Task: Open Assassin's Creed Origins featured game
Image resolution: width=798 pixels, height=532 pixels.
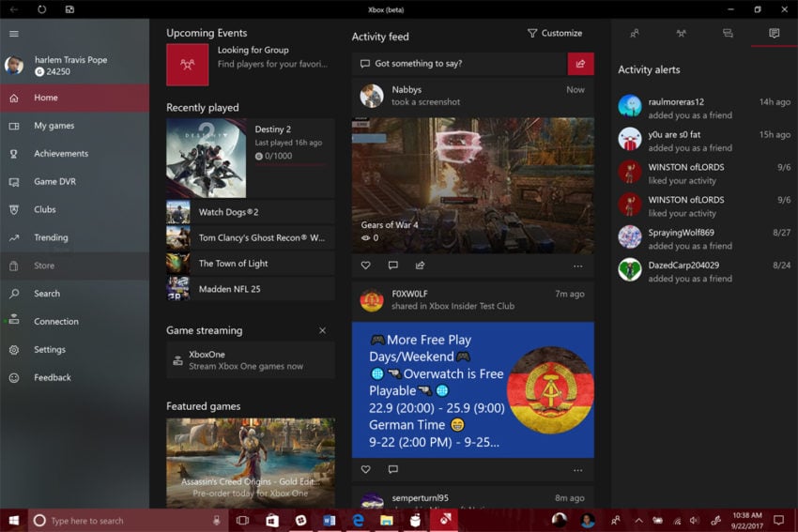Action: tap(251, 463)
